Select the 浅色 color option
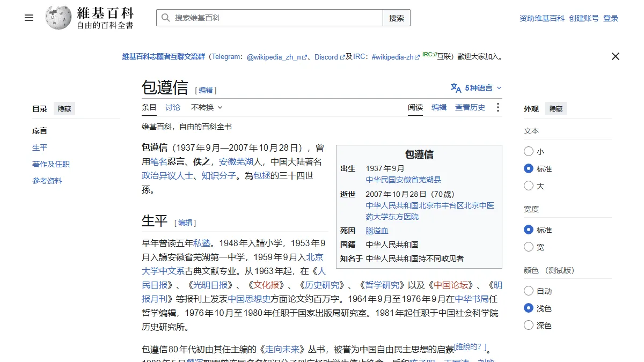Viewport: 644px width, 362px height. (529, 308)
